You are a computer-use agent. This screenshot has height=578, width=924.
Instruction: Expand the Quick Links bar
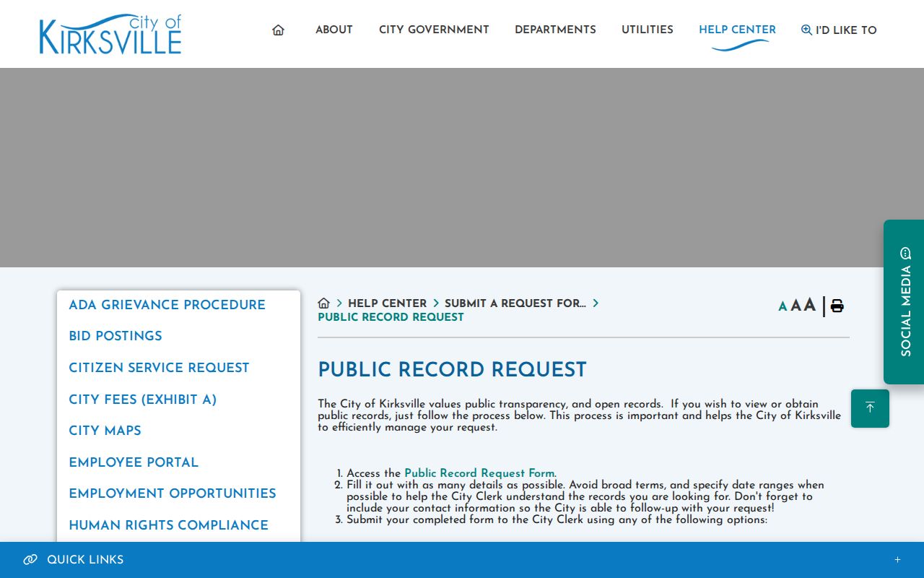point(462,560)
